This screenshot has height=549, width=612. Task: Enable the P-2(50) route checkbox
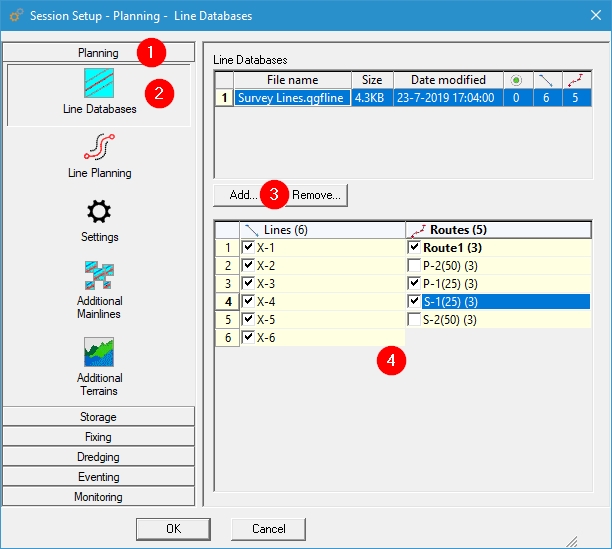tap(414, 265)
